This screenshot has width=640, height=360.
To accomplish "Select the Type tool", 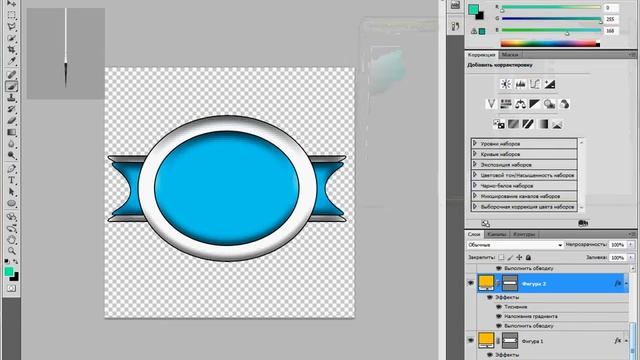I will click(11, 180).
